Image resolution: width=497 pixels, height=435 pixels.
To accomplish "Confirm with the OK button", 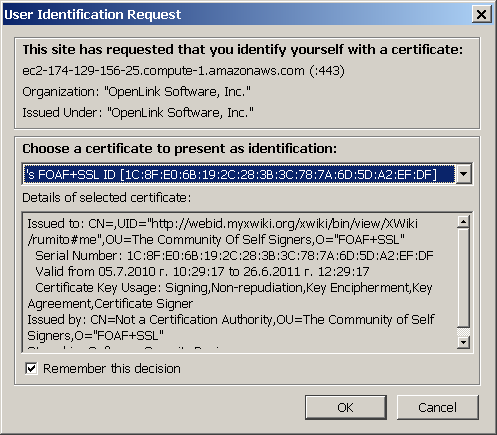I will 346,407.
